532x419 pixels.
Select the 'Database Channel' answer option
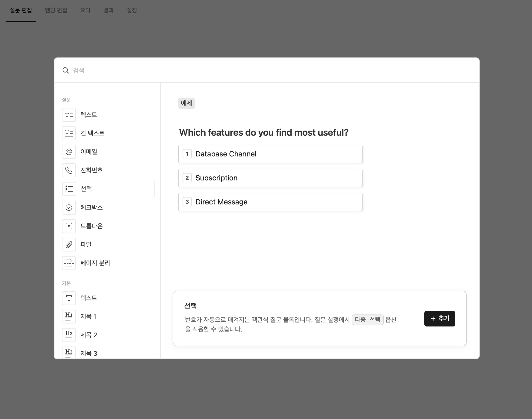(x=270, y=154)
